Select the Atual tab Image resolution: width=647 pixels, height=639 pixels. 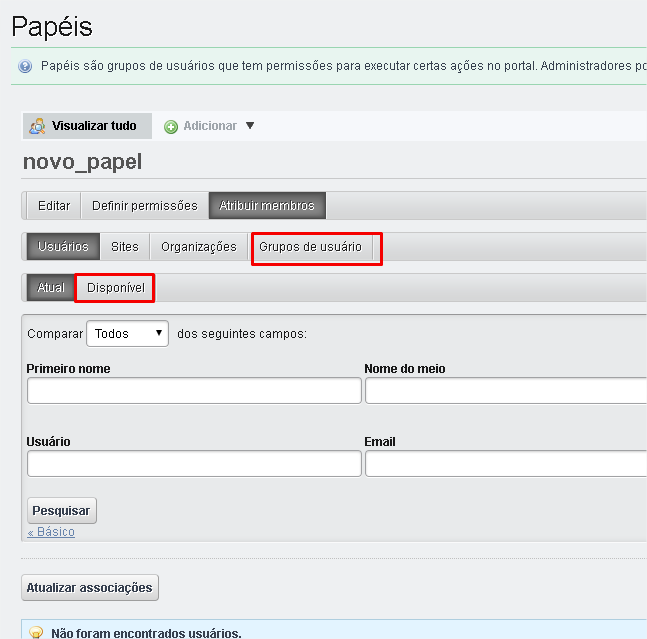[x=51, y=288]
